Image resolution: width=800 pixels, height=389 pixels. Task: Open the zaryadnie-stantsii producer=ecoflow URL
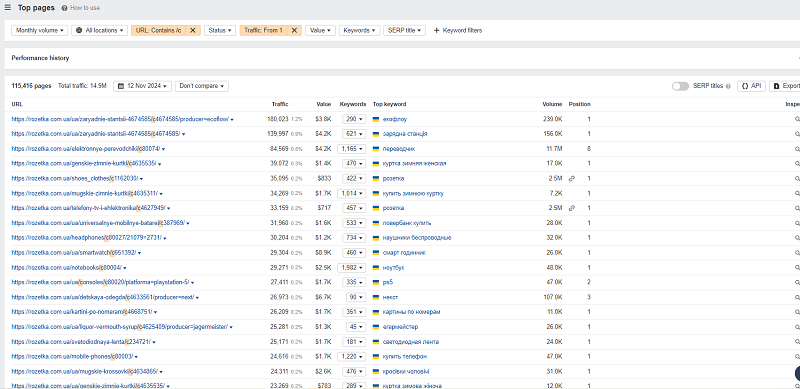coord(120,119)
